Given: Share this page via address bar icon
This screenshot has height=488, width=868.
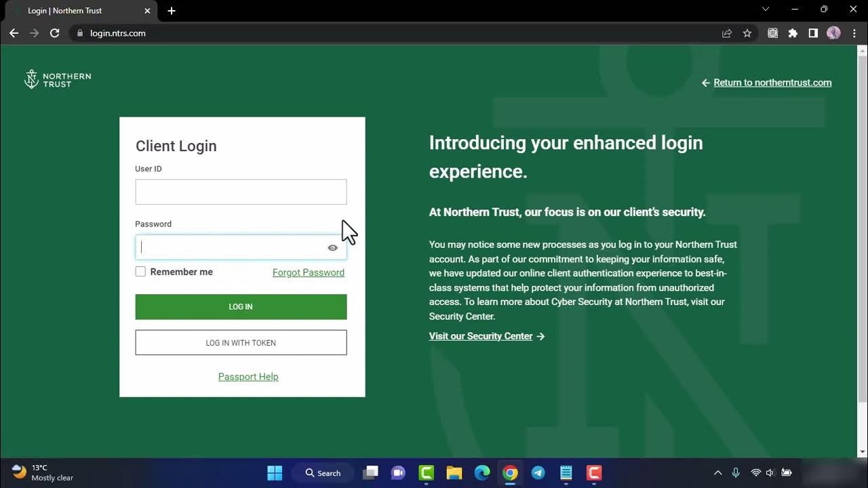Looking at the screenshot, I should point(727,33).
